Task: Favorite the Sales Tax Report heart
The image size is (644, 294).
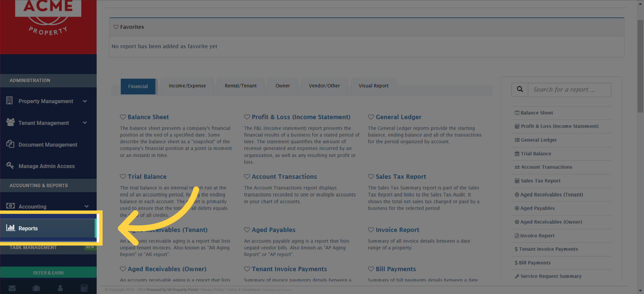Action: click(x=371, y=176)
